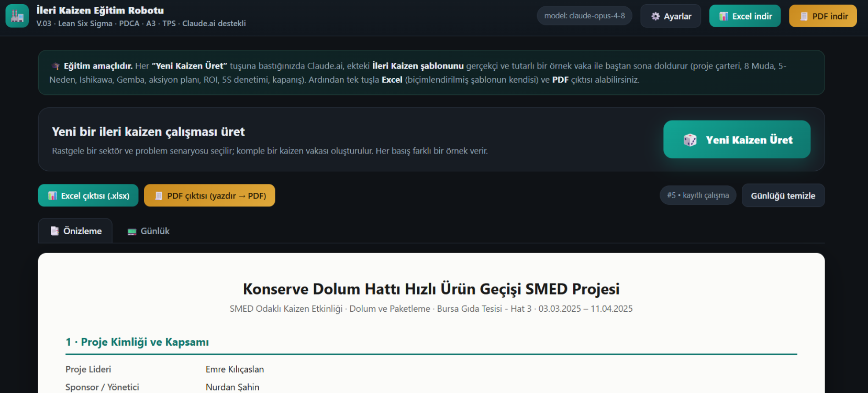Image resolution: width=868 pixels, height=393 pixels.
Task: Click the model claude-opus-4-8 badge
Action: point(584,16)
